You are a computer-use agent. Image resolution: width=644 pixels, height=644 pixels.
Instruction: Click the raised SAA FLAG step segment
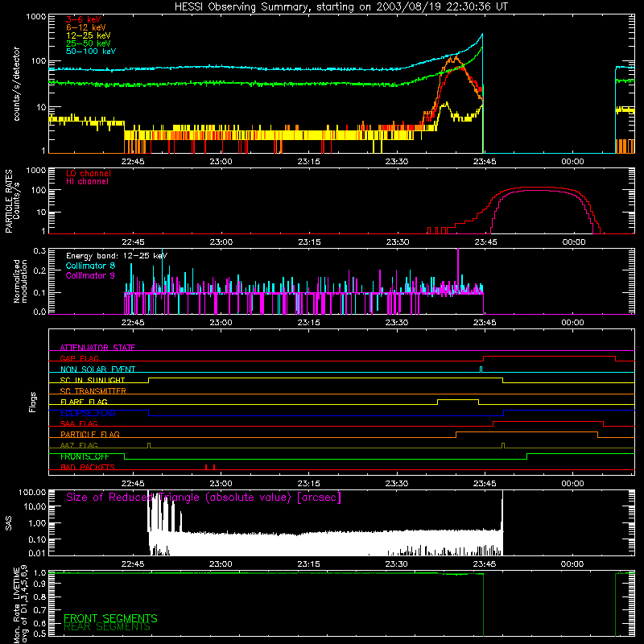pyautogui.click(x=548, y=421)
